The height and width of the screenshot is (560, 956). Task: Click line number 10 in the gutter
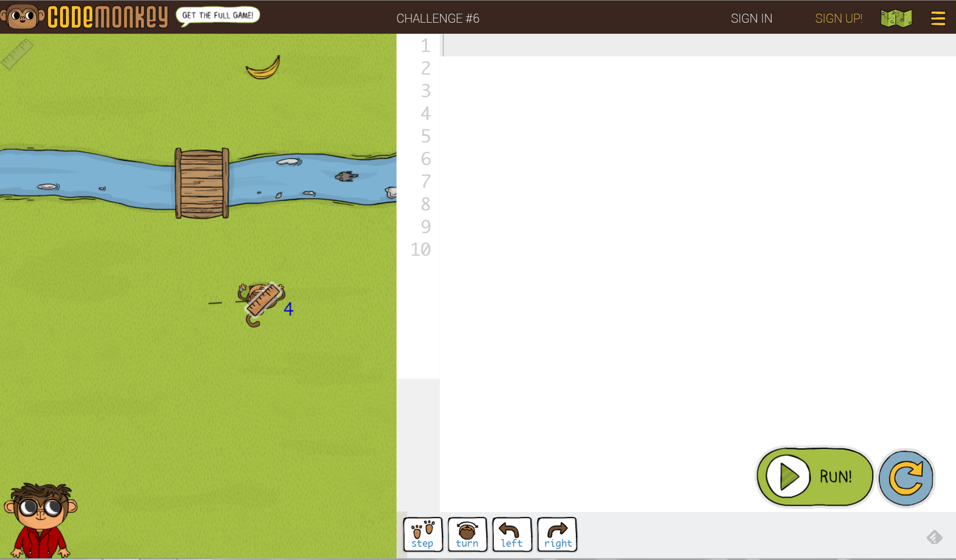[420, 249]
